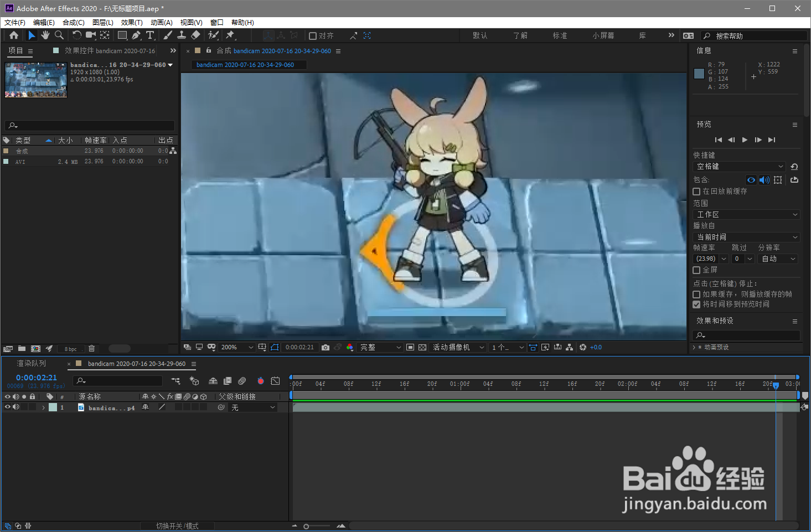Select the Selection arrow tool
The height and width of the screenshot is (532, 811).
[32, 35]
